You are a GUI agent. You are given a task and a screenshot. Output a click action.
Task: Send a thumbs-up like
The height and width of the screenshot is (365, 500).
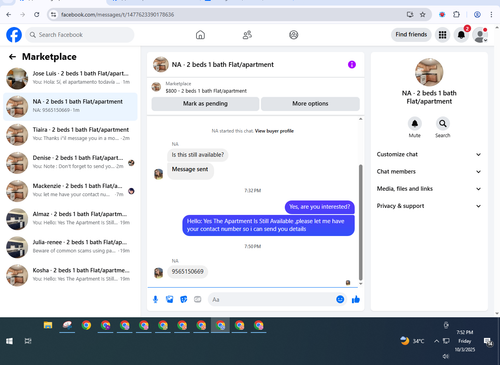click(356, 299)
